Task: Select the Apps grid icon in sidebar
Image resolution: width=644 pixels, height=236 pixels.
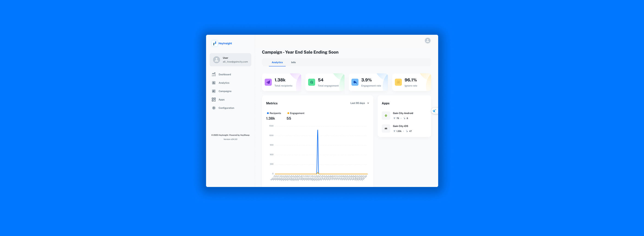Action: point(214,99)
